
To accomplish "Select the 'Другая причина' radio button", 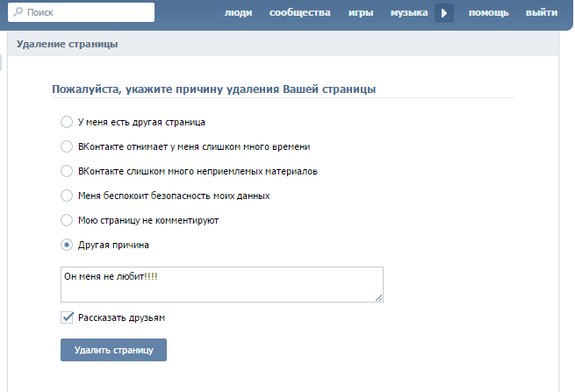I will (67, 245).
